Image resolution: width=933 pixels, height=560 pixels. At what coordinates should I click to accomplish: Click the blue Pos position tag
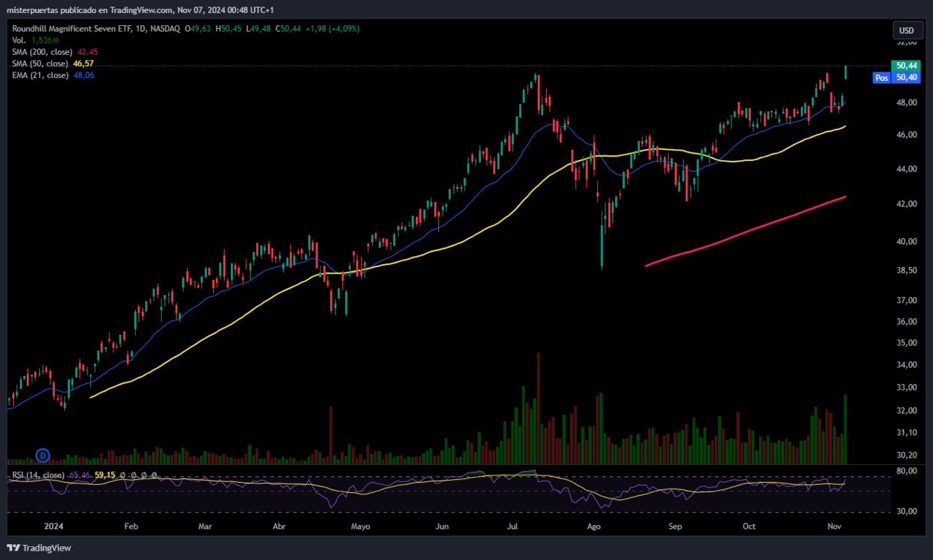click(x=881, y=77)
